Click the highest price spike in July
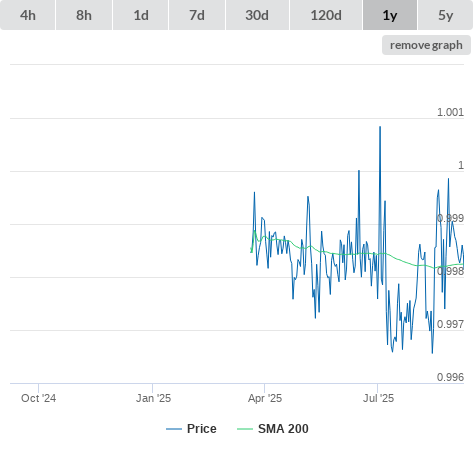Image resolution: width=474 pixels, height=455 pixels. coord(380,127)
